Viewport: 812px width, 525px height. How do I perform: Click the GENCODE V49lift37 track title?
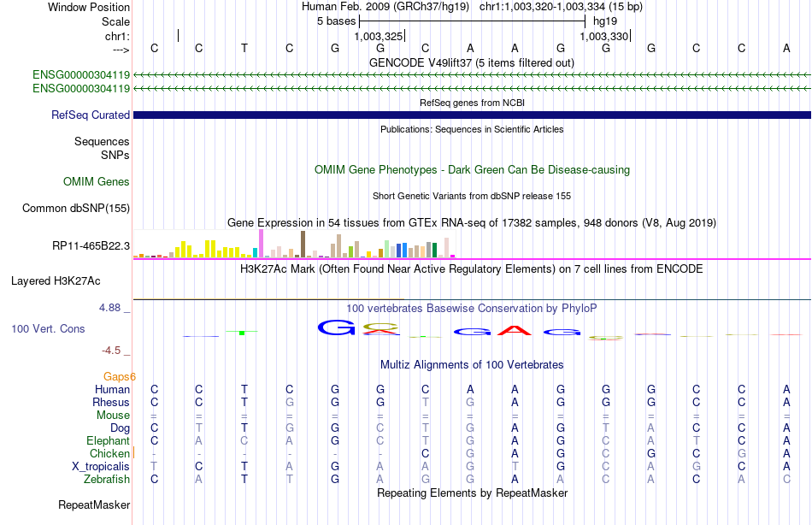point(472,62)
